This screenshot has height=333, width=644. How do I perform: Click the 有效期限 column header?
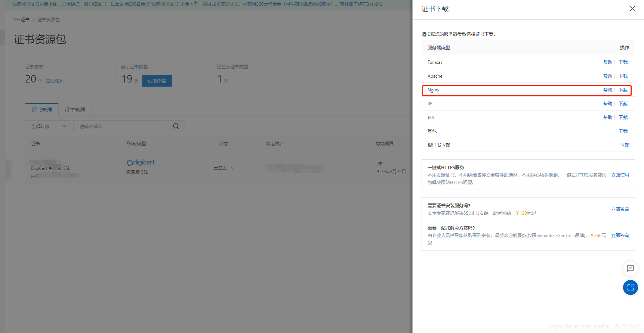[385, 144]
